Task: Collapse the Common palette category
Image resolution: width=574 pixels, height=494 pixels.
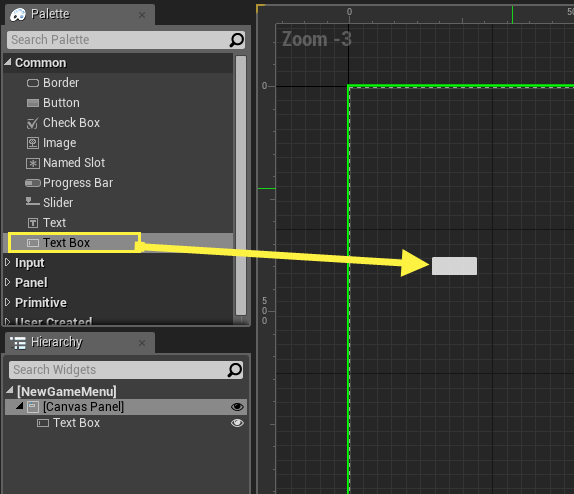Action: 8,62
